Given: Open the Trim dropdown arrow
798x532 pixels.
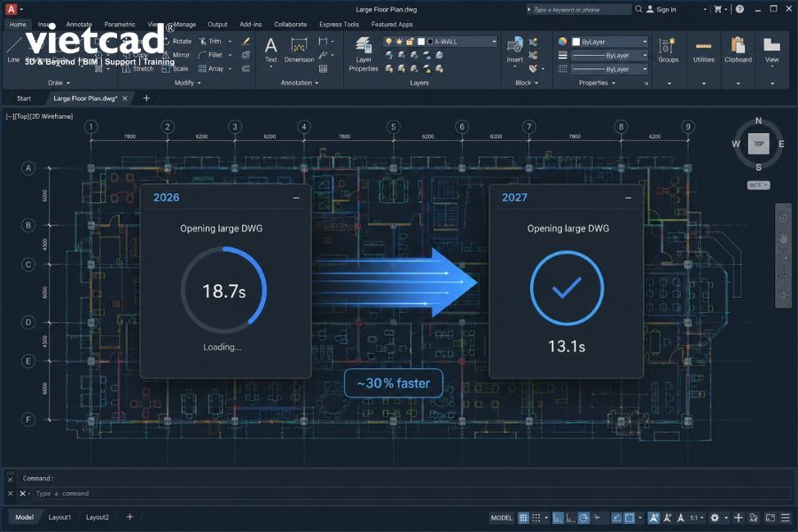Looking at the screenshot, I should click(230, 42).
